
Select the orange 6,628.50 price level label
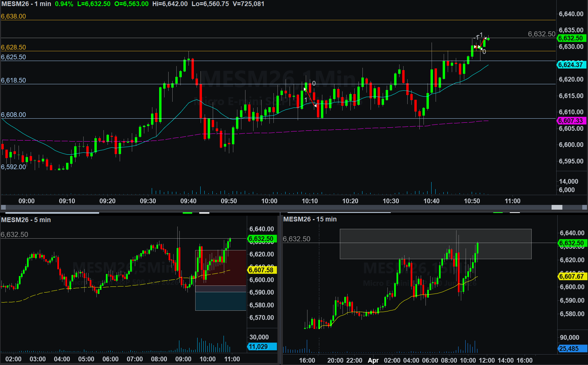click(13, 47)
